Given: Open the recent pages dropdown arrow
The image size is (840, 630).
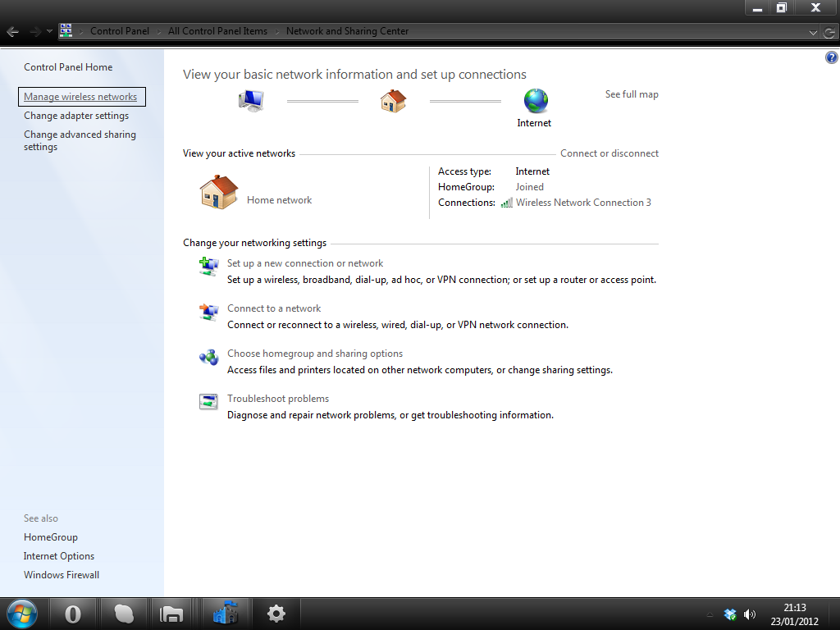Looking at the screenshot, I should click(49, 31).
